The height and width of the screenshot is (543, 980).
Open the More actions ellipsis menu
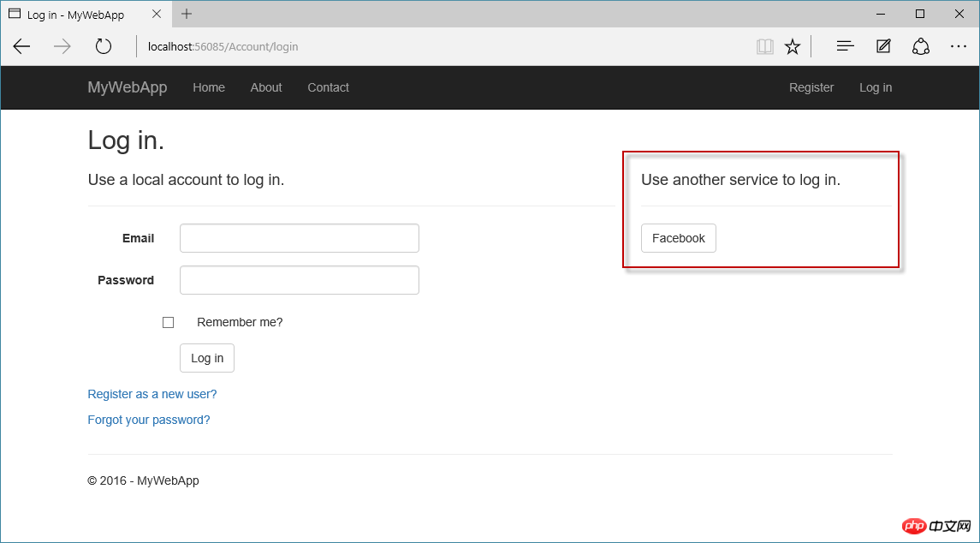point(958,46)
